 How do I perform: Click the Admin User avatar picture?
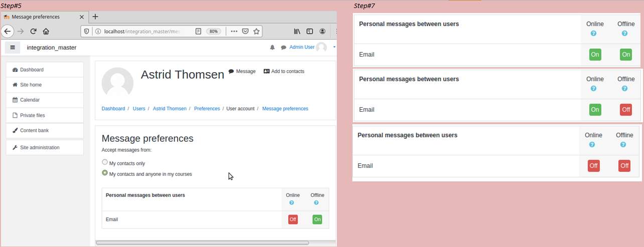click(x=321, y=47)
